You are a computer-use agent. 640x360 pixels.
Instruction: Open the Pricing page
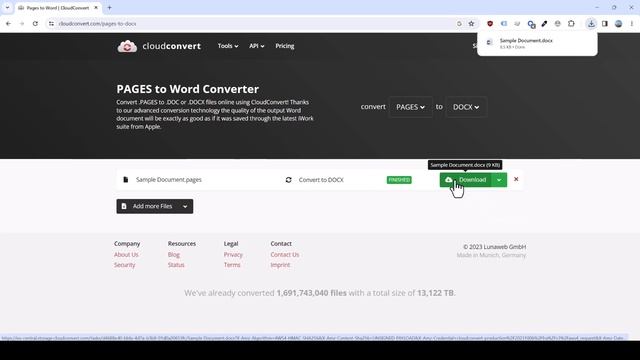[285, 46]
